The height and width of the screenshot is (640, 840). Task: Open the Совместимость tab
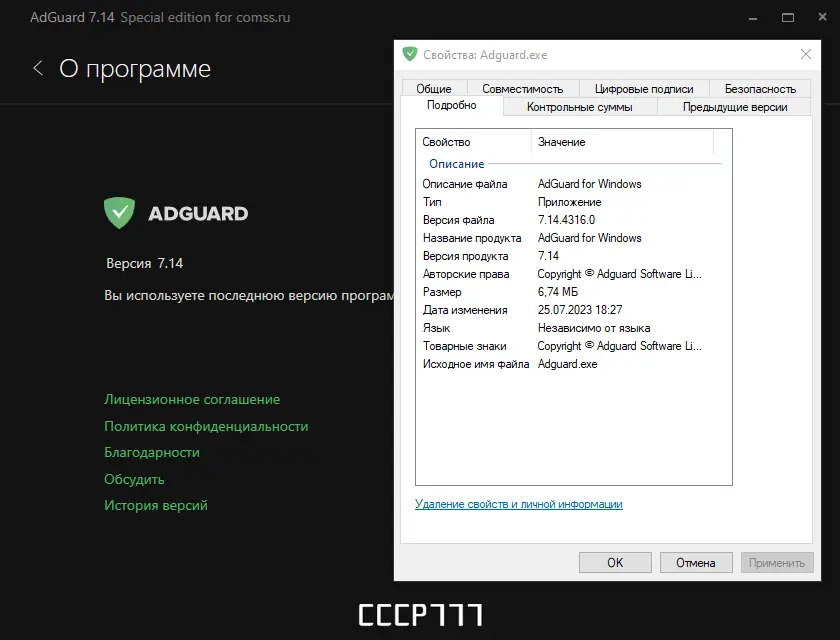(x=522, y=88)
